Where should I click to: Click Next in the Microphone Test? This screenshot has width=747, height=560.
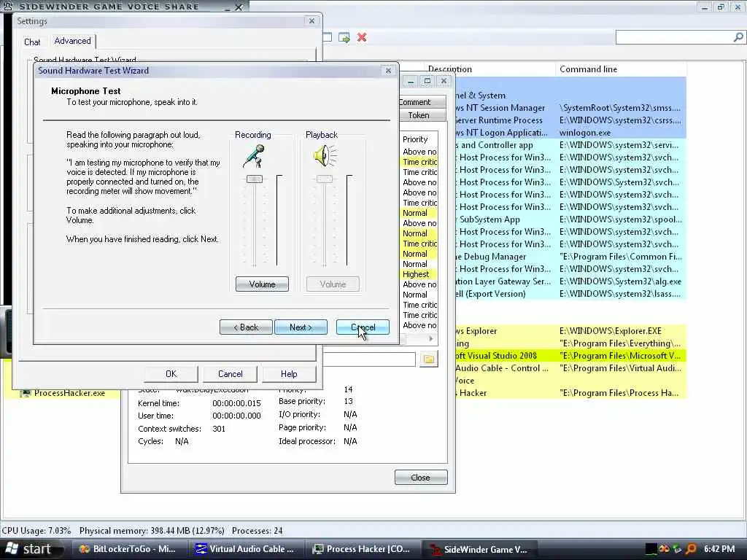click(x=301, y=327)
